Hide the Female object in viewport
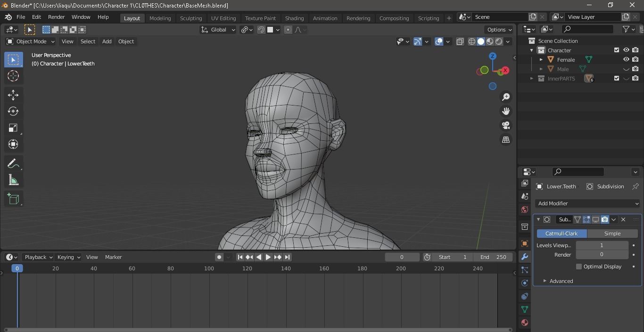Image resolution: width=644 pixels, height=332 pixels. [x=626, y=59]
